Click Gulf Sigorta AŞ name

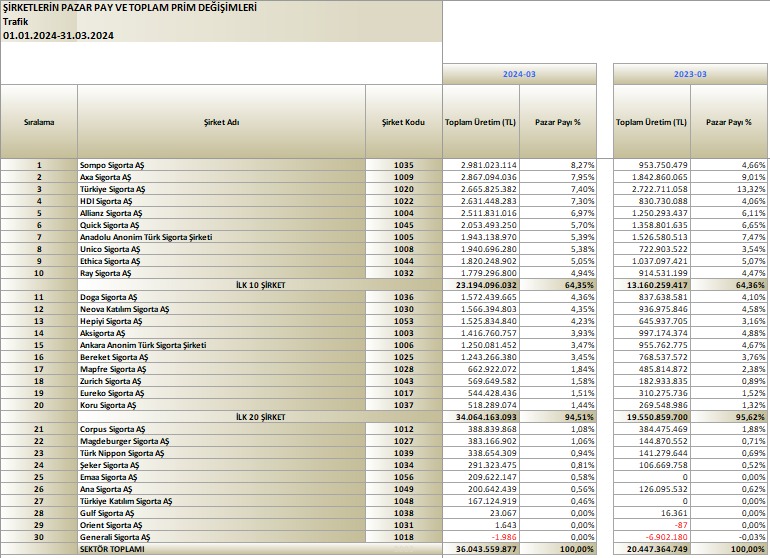click(221, 513)
